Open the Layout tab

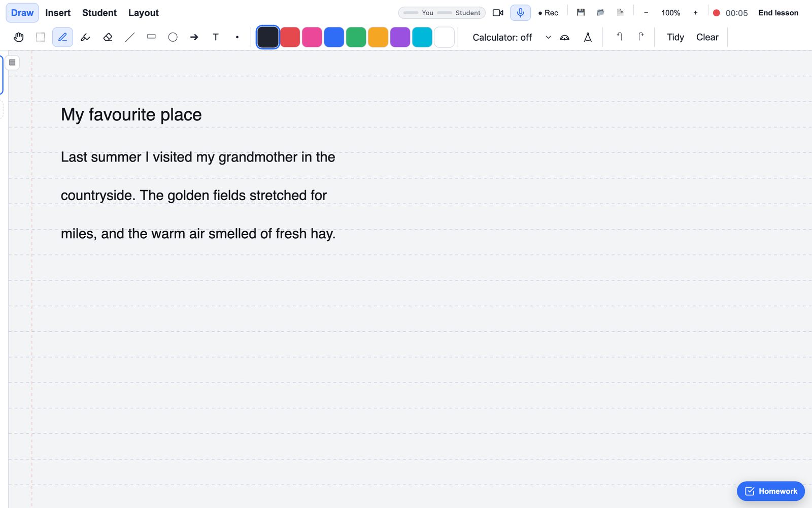point(144,13)
